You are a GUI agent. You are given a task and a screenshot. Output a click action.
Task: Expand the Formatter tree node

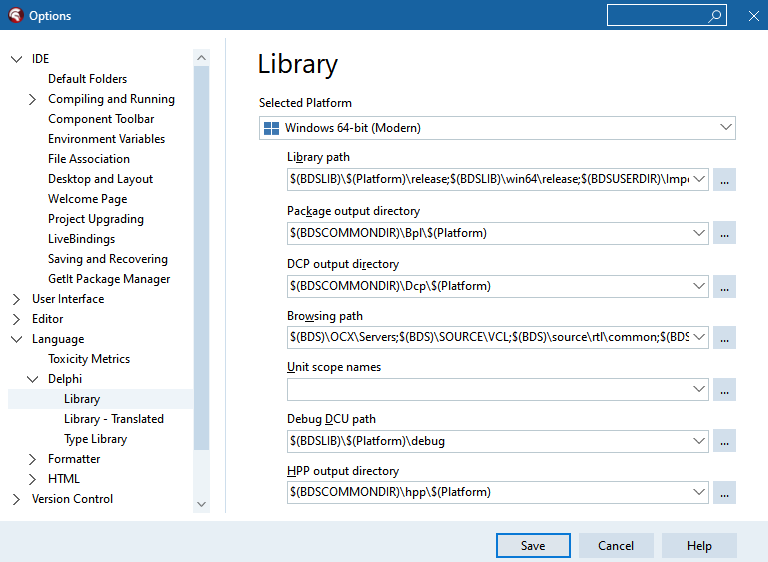click(x=32, y=459)
